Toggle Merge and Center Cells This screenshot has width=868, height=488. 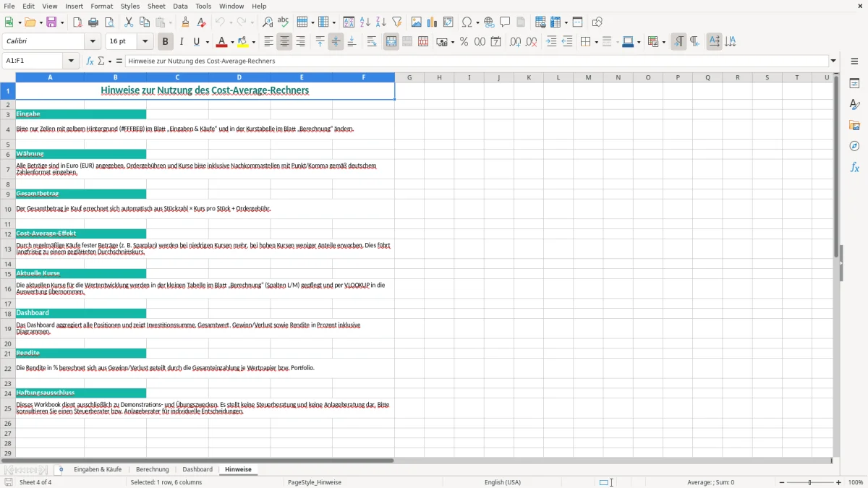391,42
